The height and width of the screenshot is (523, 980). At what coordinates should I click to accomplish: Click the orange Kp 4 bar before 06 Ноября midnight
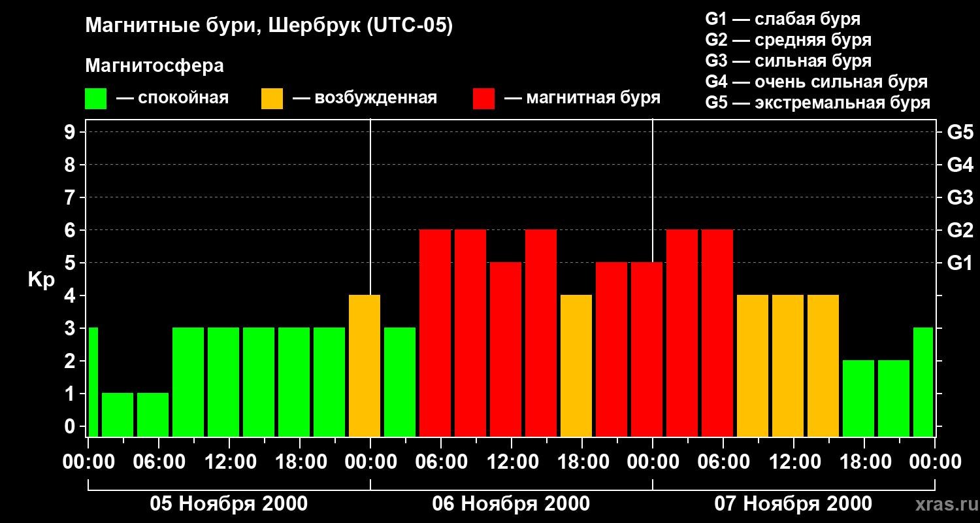point(365,365)
